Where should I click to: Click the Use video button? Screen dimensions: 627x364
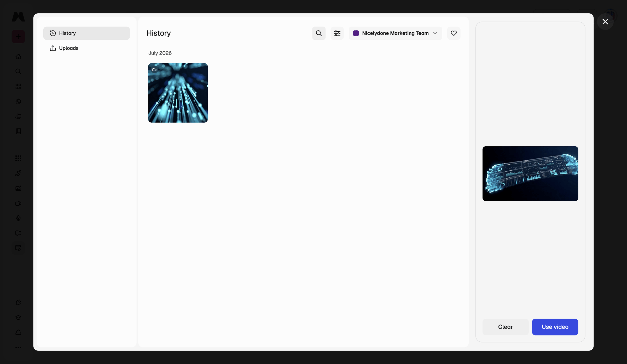pyautogui.click(x=555, y=327)
